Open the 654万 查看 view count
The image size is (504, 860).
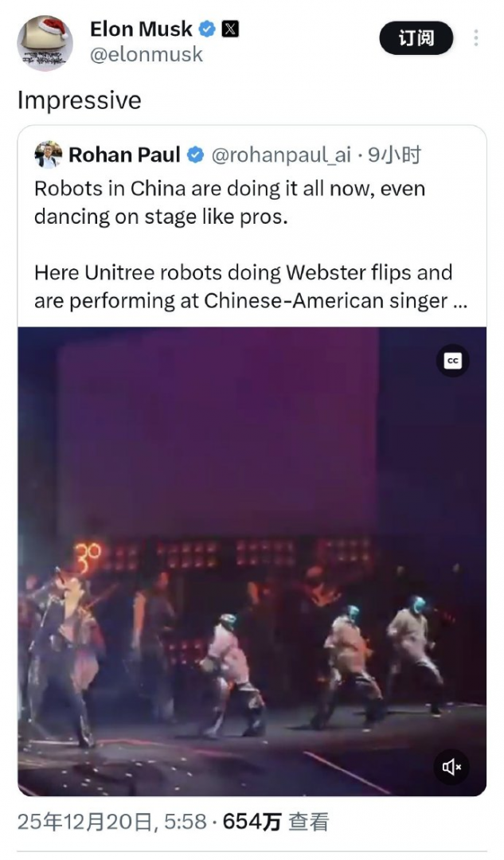click(x=275, y=822)
